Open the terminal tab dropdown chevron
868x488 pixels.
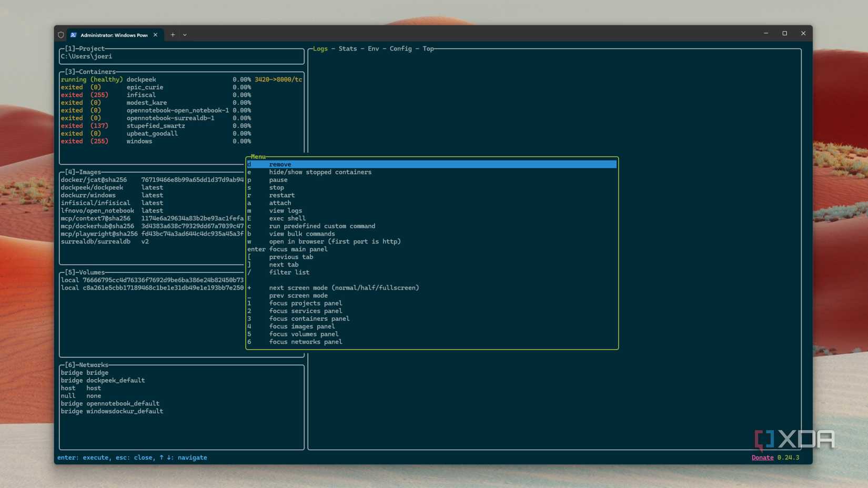[185, 35]
